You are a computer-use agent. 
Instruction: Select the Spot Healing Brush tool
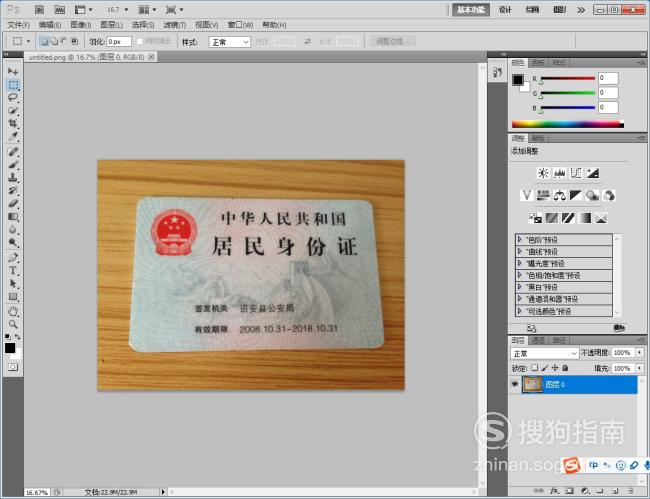(13, 152)
